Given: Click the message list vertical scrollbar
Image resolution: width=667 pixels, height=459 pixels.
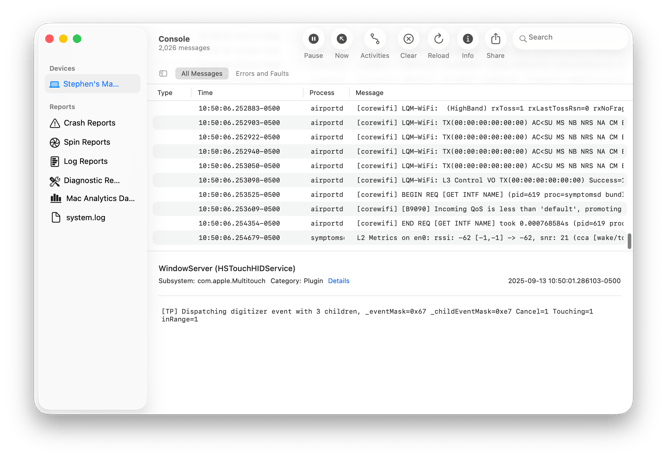Looking at the screenshot, I should 629,241.
